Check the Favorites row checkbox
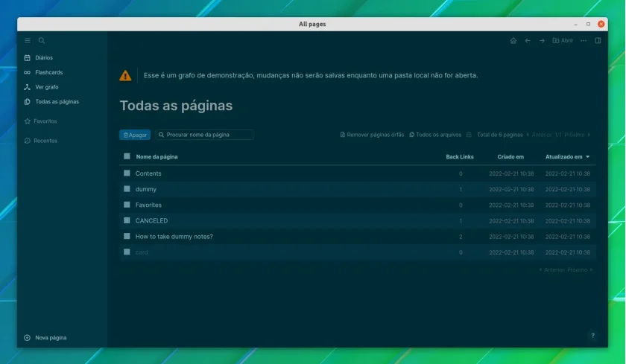This screenshot has width=626, height=364. (x=127, y=205)
